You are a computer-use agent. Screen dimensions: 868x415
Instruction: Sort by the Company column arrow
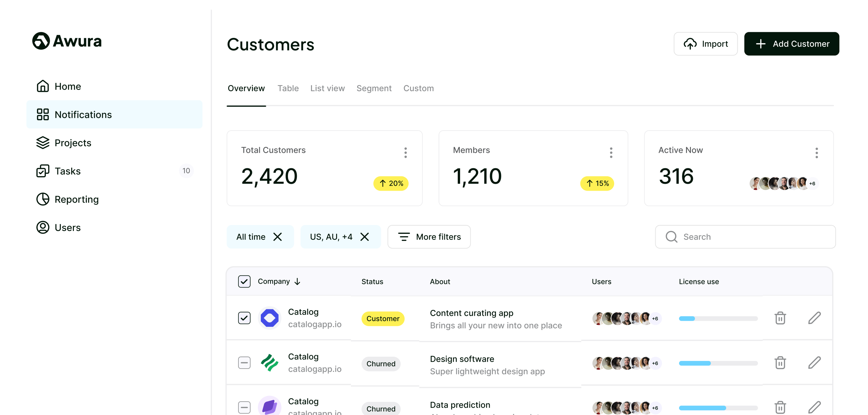[x=297, y=281]
